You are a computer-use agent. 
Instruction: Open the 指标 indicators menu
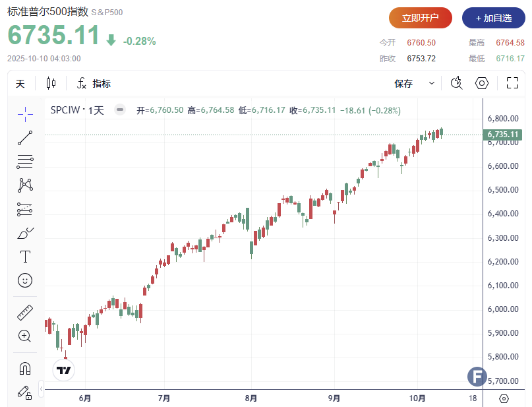pyautogui.click(x=94, y=84)
